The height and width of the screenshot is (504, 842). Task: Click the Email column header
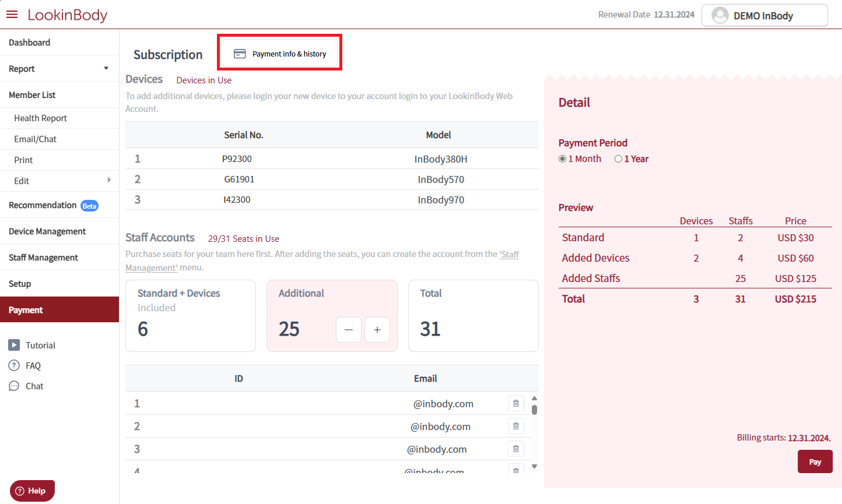pyautogui.click(x=426, y=379)
